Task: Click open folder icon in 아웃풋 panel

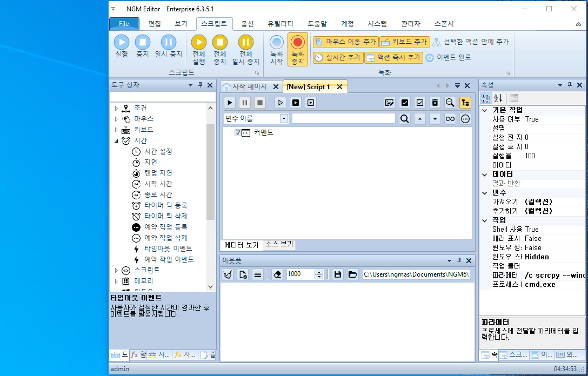Action: pos(352,274)
